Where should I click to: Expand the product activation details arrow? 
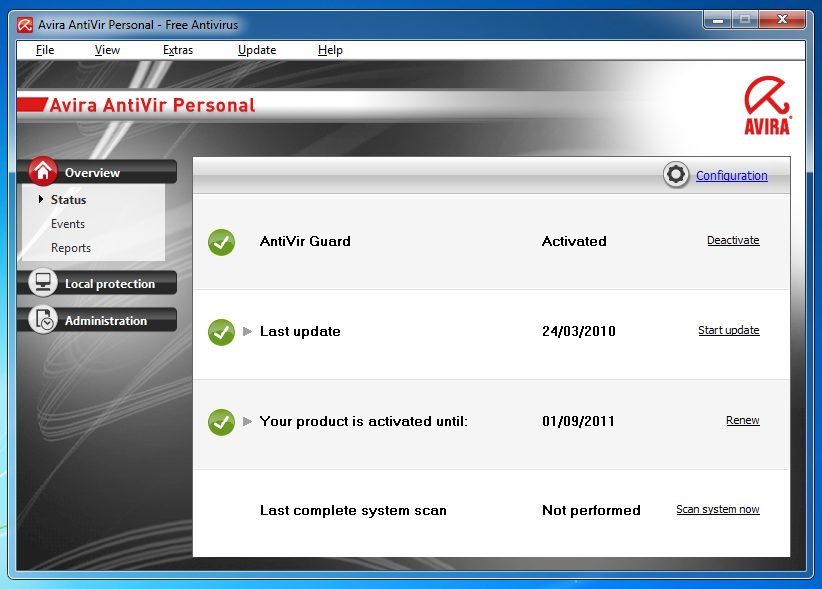[x=248, y=422]
